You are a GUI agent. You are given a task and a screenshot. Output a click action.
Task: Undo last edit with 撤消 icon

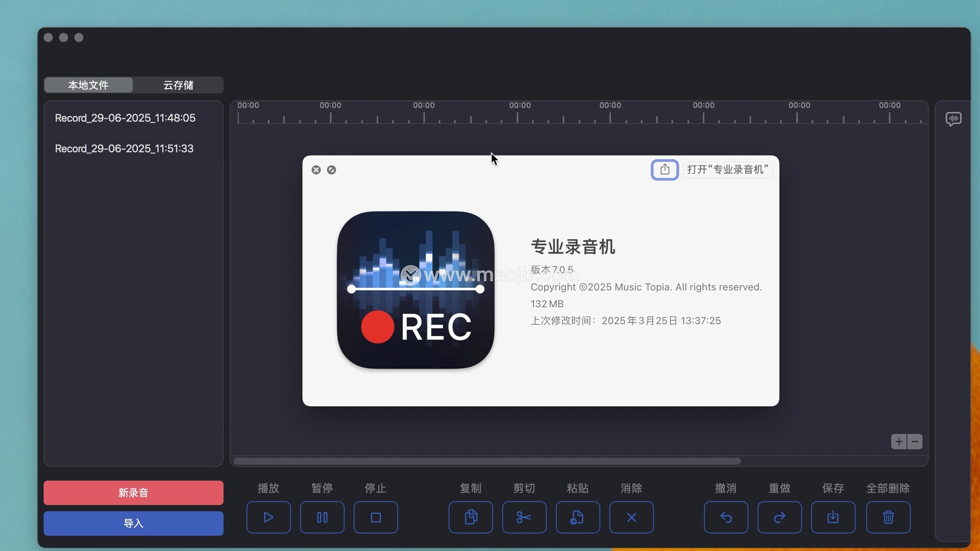(x=726, y=517)
